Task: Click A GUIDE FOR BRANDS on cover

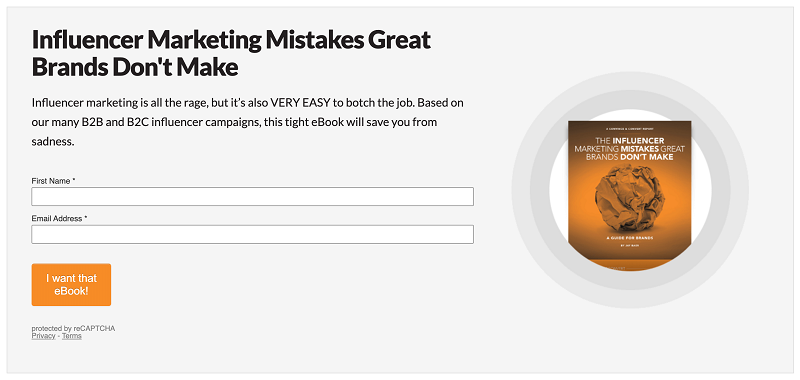Action: (x=630, y=238)
